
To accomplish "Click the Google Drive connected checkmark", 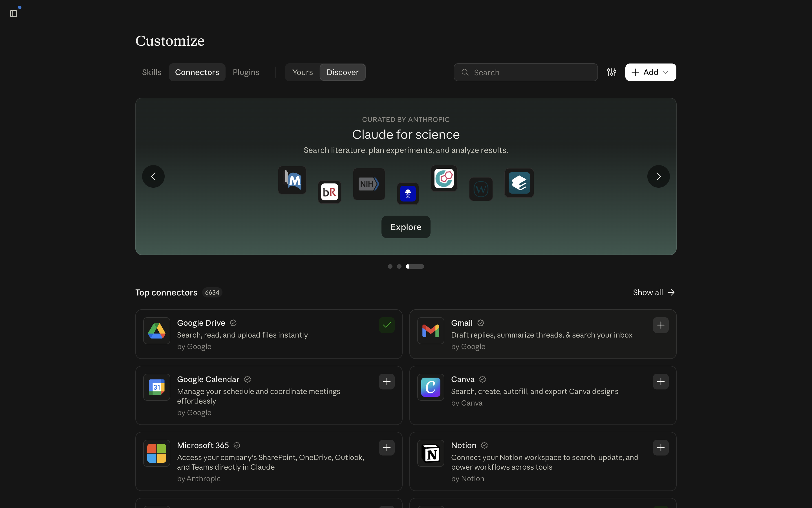I will [x=387, y=325].
